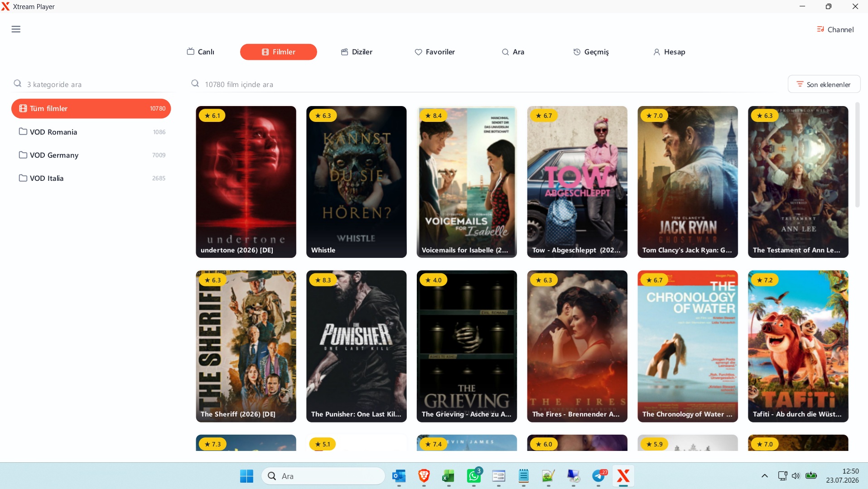Launch Brave browser from the taskbar
Image resolution: width=868 pixels, height=489 pixels.
click(424, 476)
